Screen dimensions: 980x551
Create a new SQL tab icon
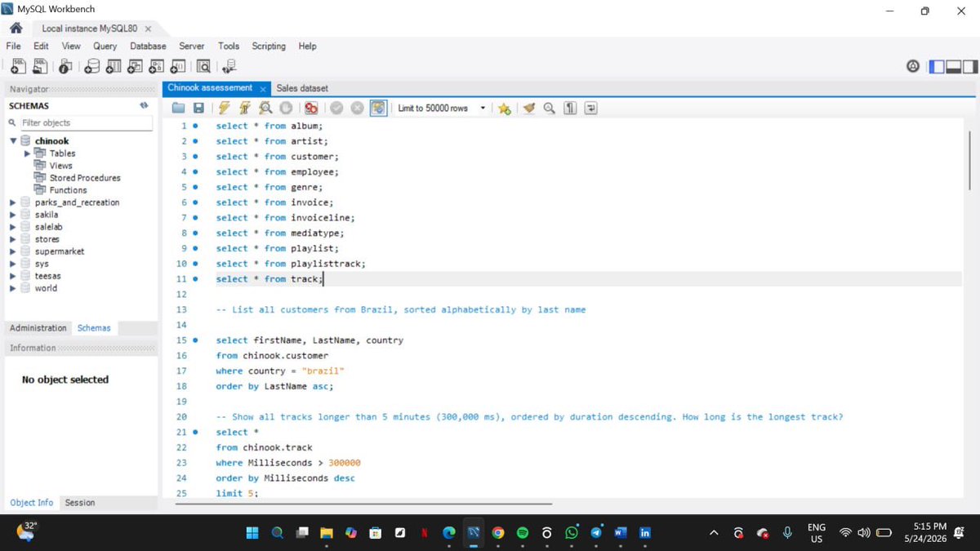coord(16,66)
